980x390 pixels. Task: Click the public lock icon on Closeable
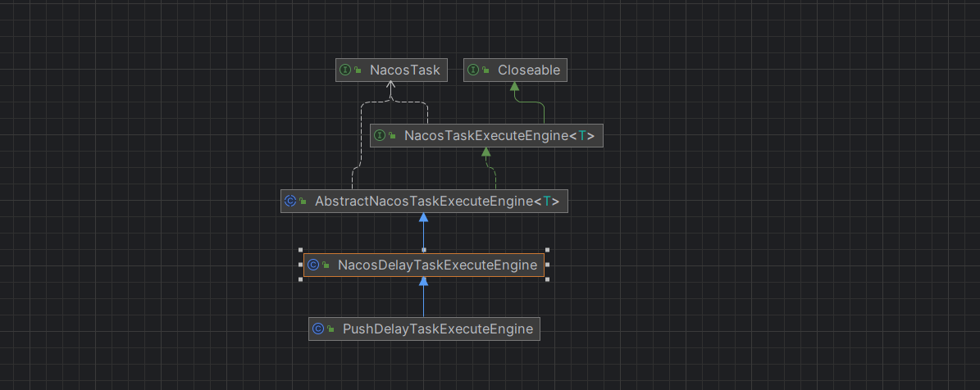pos(485,70)
